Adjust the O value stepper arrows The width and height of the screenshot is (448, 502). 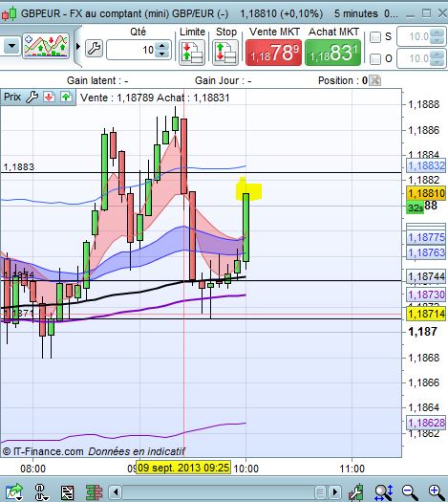pyautogui.click(x=437, y=58)
